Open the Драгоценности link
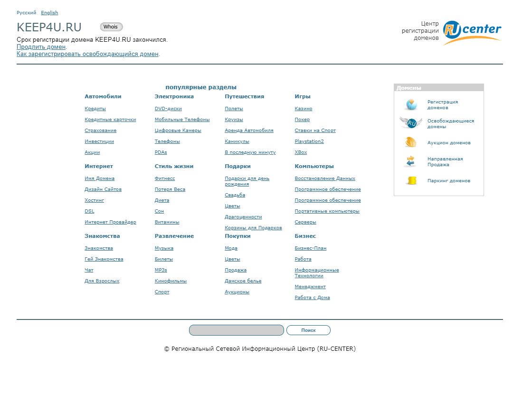Screen dimensions: 532x394 (x=243, y=216)
